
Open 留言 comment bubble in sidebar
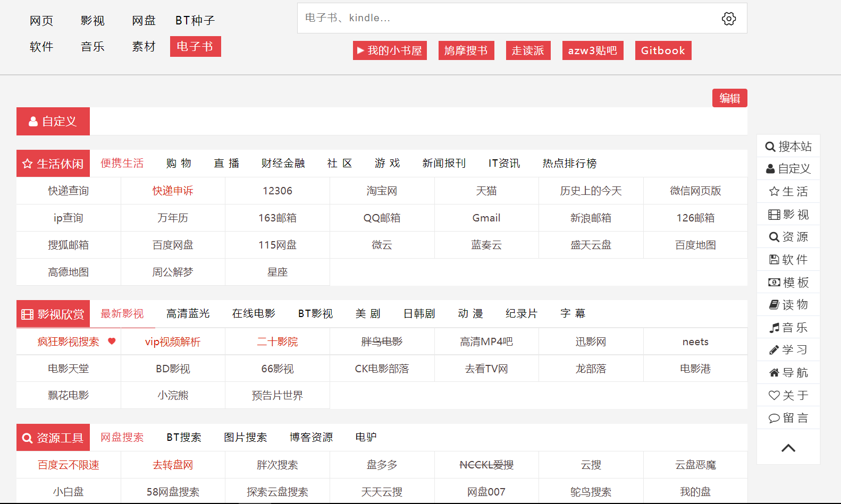[x=774, y=418]
